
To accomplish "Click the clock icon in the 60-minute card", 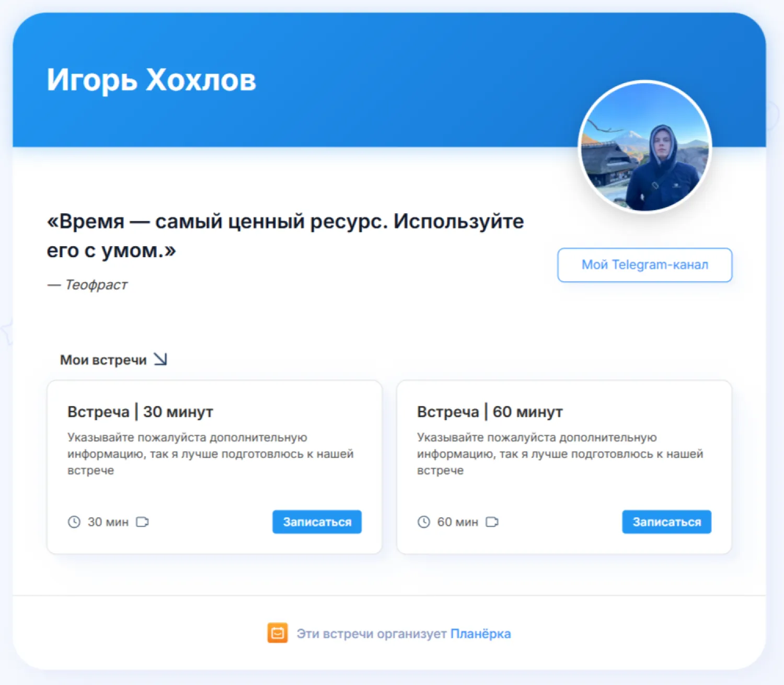I will (x=424, y=522).
